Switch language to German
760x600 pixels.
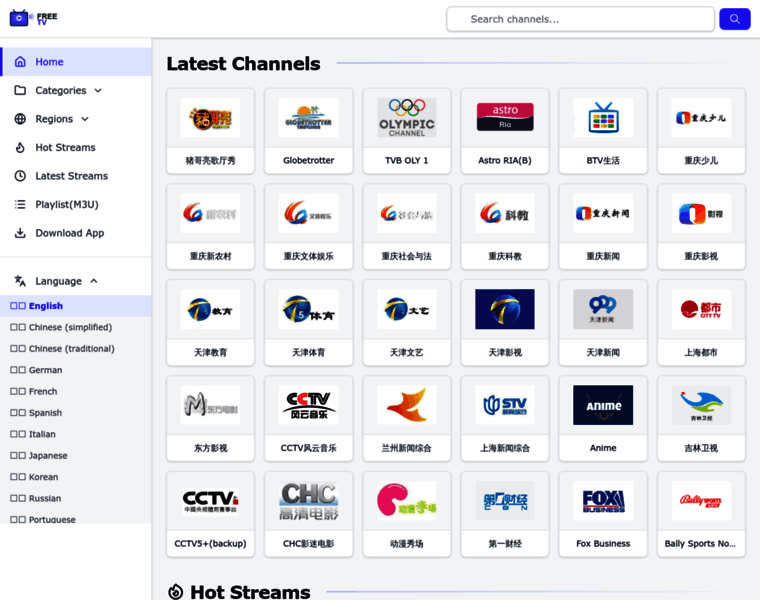[x=76, y=370]
